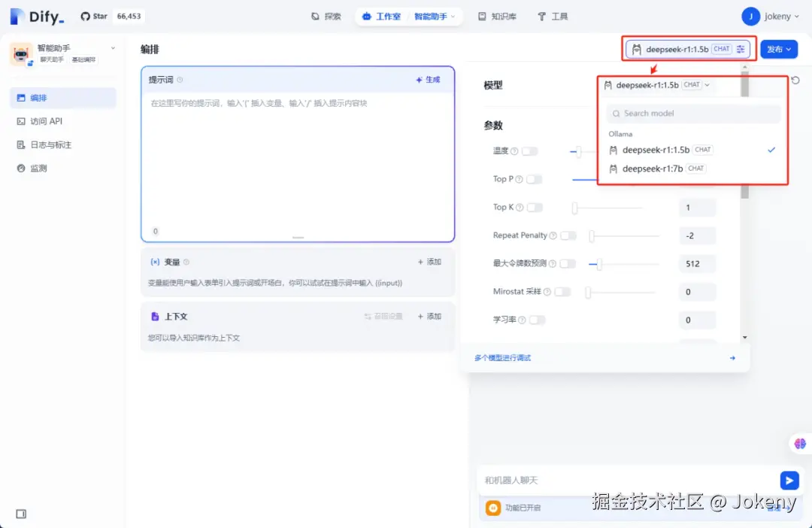
Task: Click the 智能助手 robot app icon
Action: (21, 53)
